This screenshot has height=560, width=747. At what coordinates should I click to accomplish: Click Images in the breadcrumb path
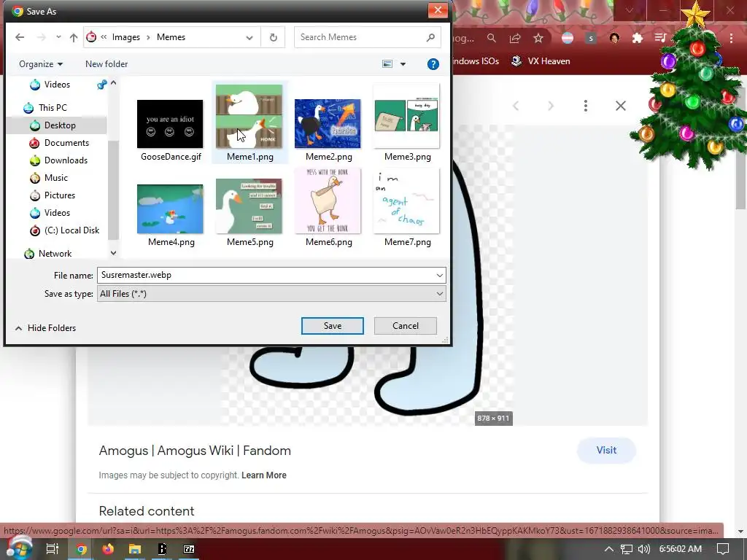click(125, 37)
